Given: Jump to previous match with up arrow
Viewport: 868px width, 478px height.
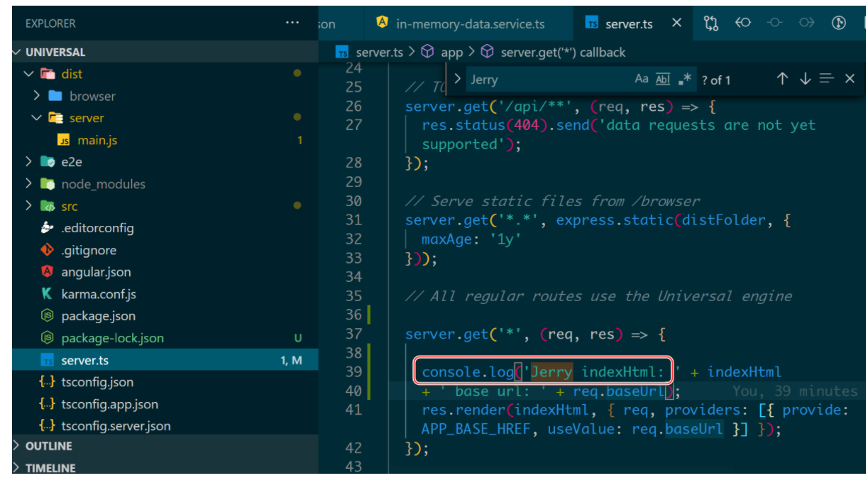Looking at the screenshot, I should (782, 79).
